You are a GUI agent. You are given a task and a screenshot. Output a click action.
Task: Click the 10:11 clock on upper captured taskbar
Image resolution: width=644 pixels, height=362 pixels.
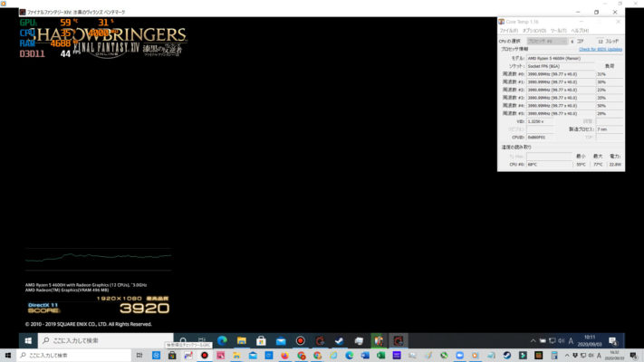590,338
